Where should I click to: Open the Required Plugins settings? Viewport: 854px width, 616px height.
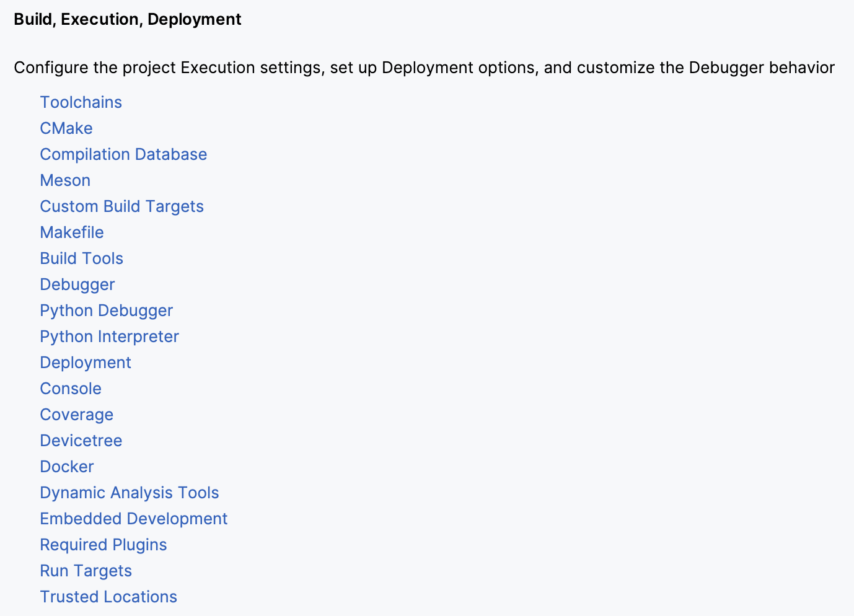[x=103, y=545]
